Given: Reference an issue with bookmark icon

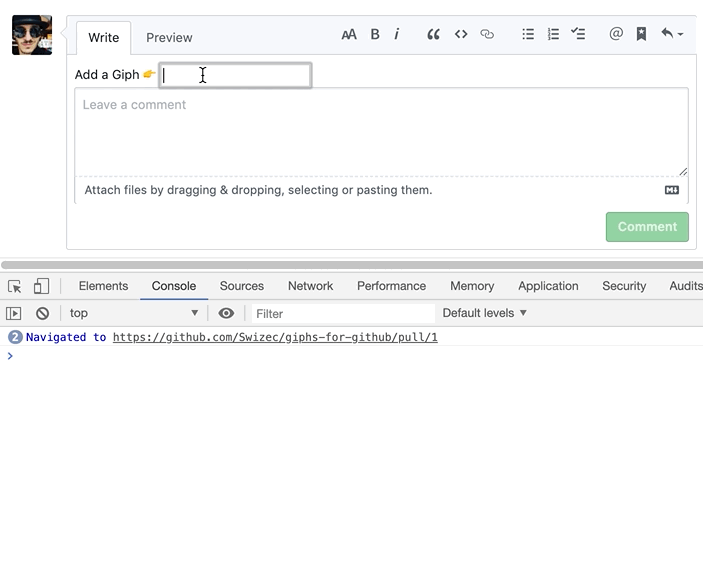Looking at the screenshot, I should [x=642, y=34].
